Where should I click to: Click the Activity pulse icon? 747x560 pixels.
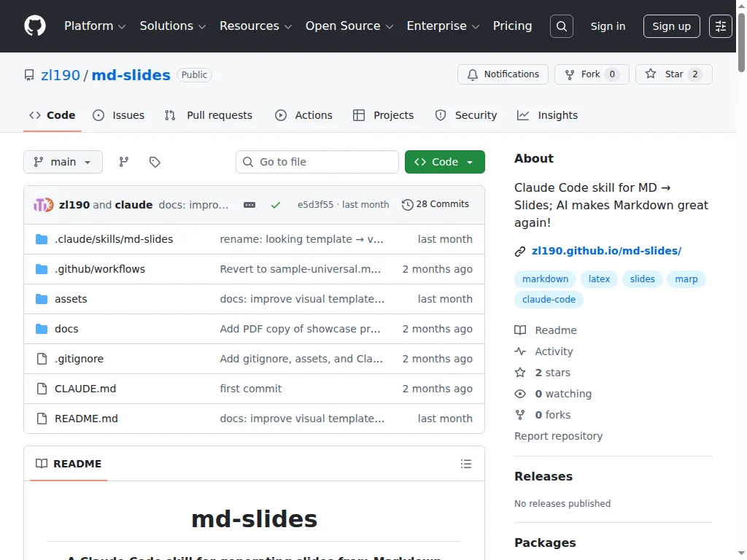(519, 351)
